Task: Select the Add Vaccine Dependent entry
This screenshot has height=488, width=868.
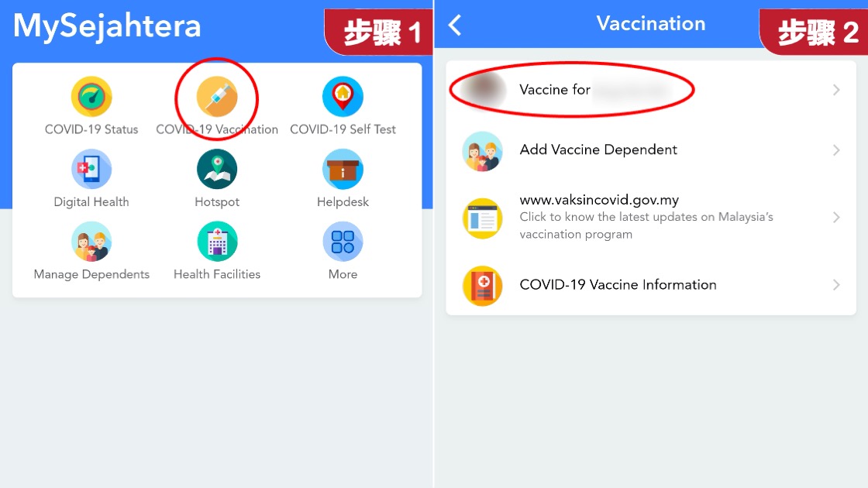Action: pos(651,150)
